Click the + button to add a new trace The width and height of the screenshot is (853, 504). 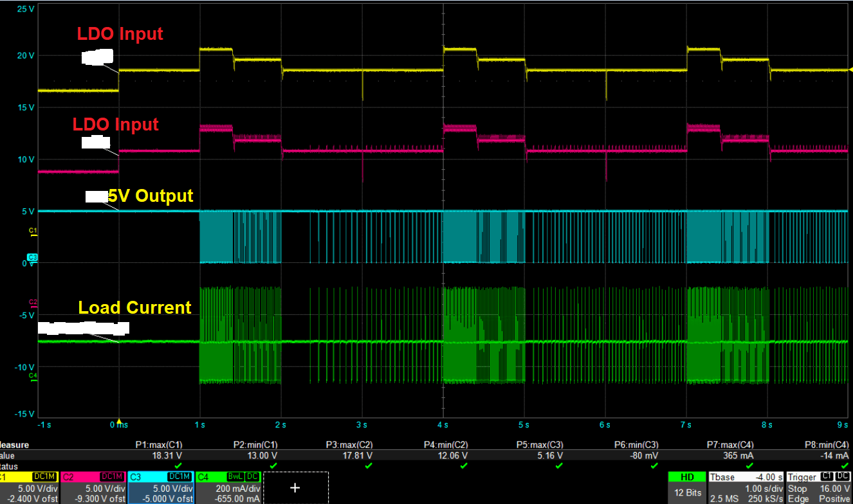coord(295,487)
